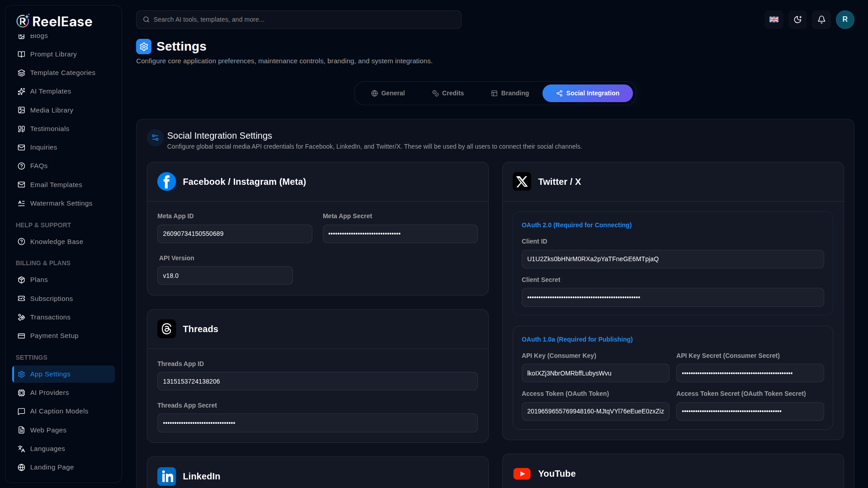Open Knowledge Base in sidebar
Screen dimensions: 868x488
(x=63, y=242)
